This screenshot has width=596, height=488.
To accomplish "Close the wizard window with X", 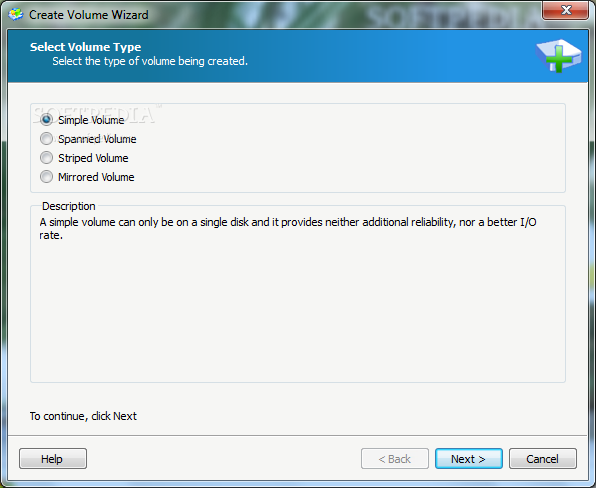I will 566,10.
